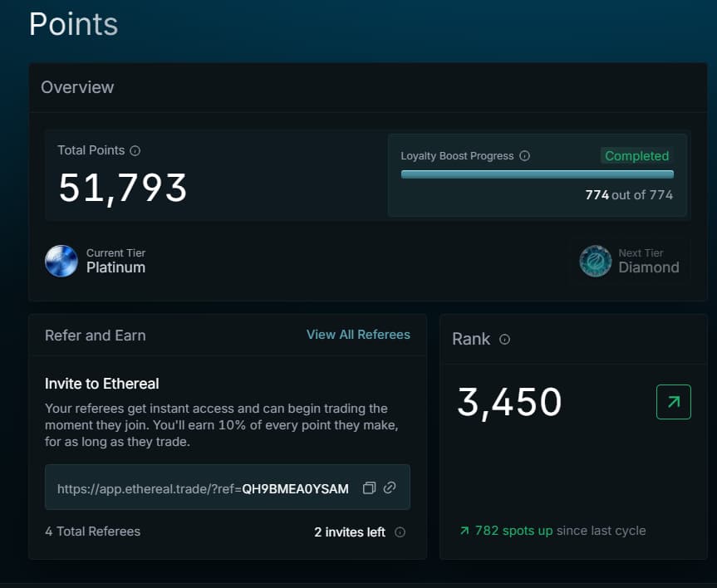Click the Completed status badge
Viewport: 717px width, 588px height.
(x=636, y=156)
